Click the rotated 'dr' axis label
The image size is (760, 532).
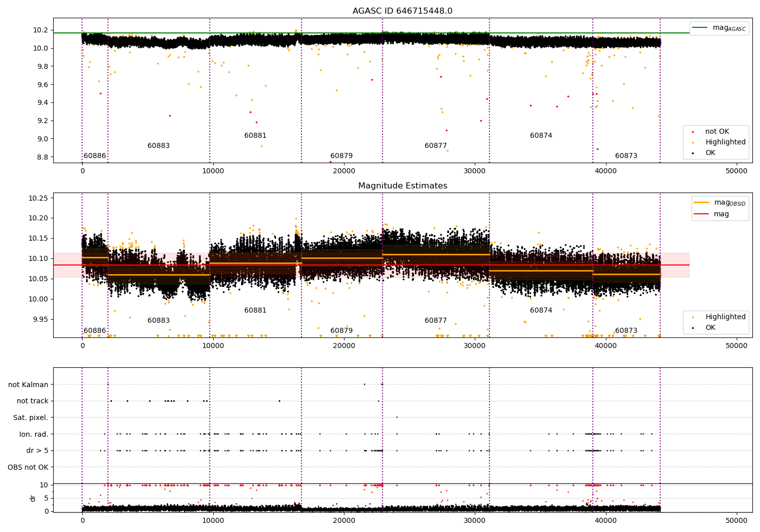point(33,498)
